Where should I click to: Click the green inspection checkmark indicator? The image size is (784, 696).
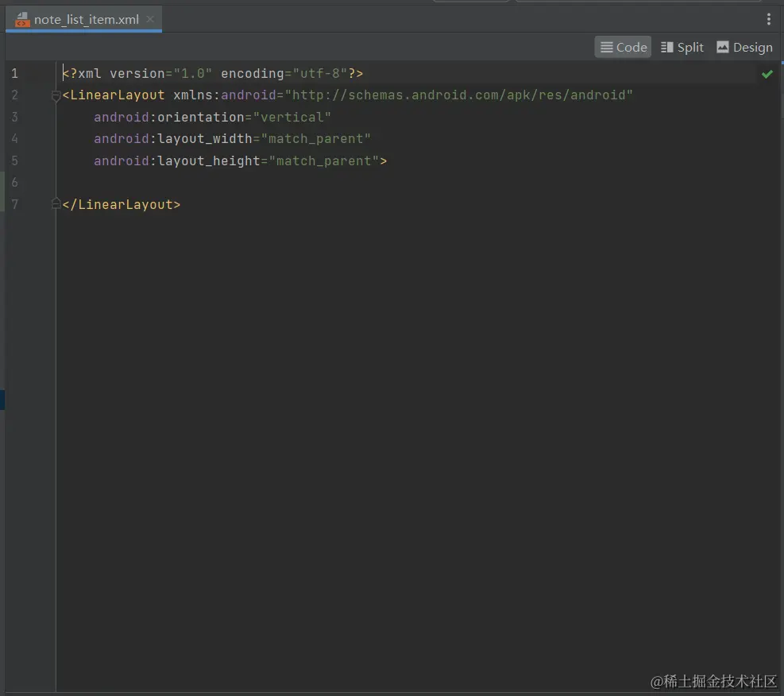(767, 74)
